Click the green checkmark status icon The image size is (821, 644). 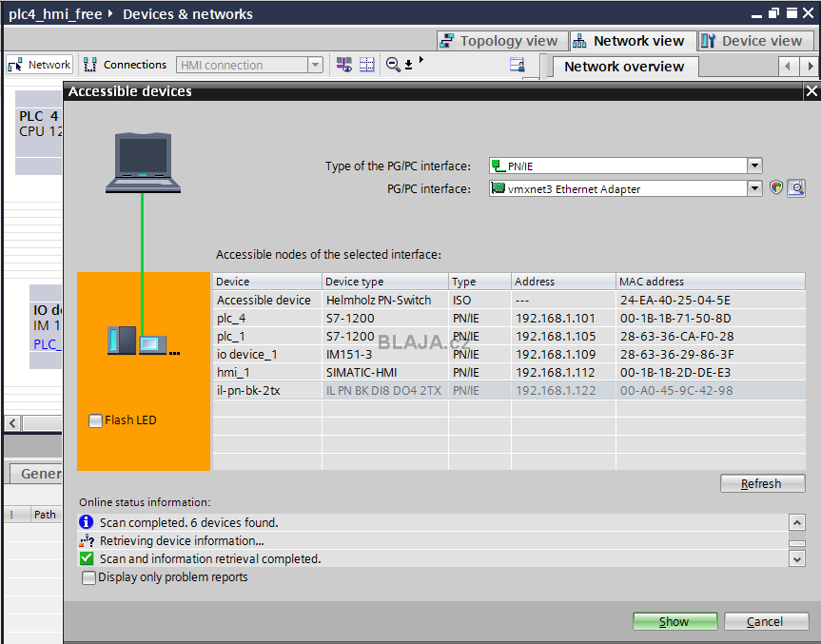point(87,558)
